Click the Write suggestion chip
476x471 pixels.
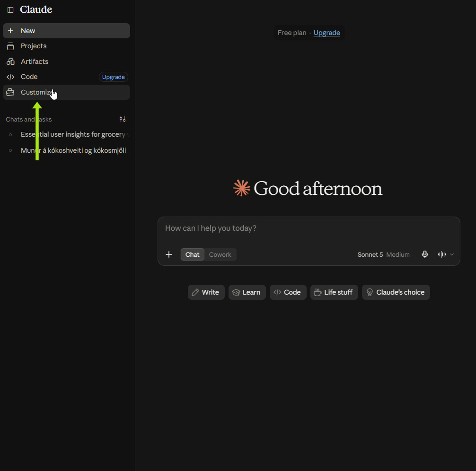[206, 292]
